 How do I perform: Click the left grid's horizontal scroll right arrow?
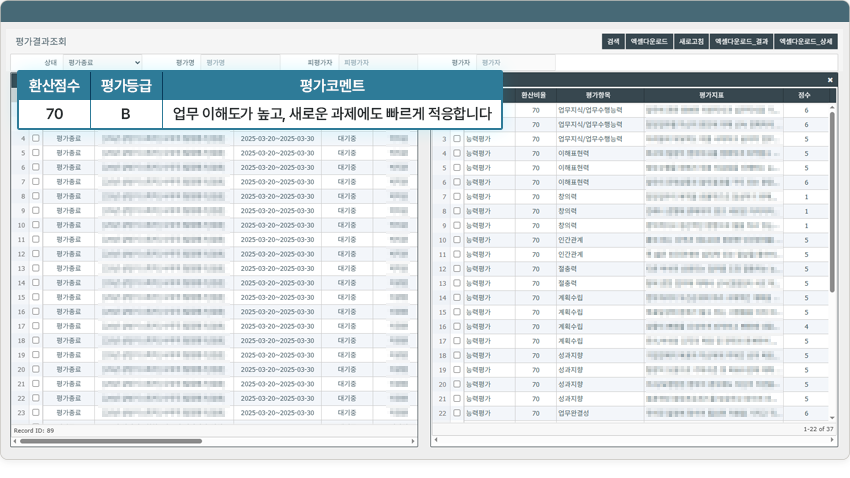point(412,440)
